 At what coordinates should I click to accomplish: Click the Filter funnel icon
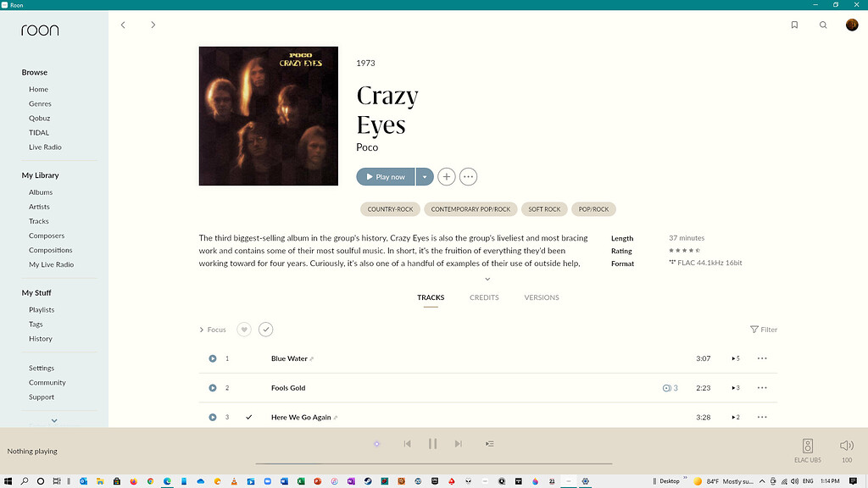click(x=754, y=330)
